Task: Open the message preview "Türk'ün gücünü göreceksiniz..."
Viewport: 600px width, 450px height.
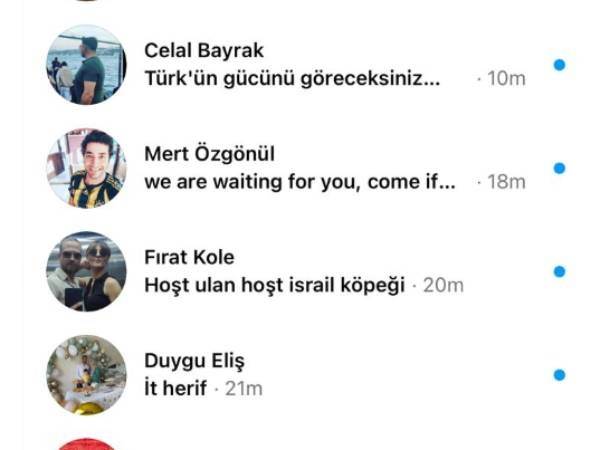Action: pos(292,79)
